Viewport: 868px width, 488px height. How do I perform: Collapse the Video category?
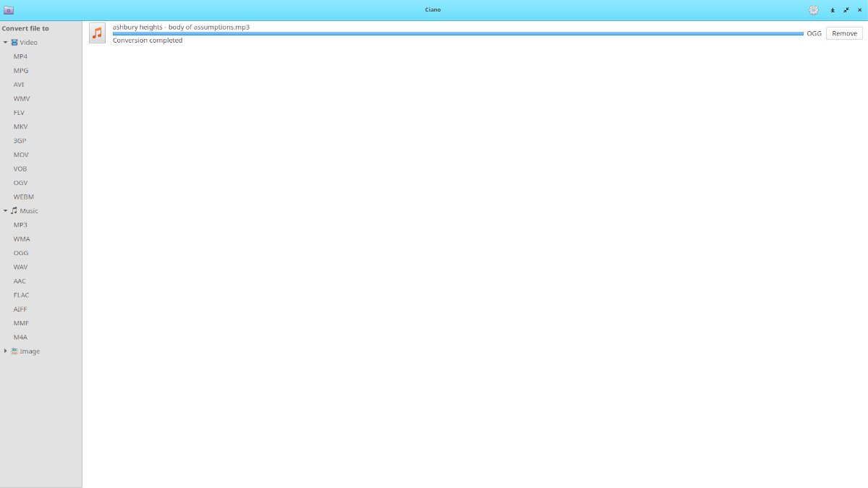[x=6, y=43]
